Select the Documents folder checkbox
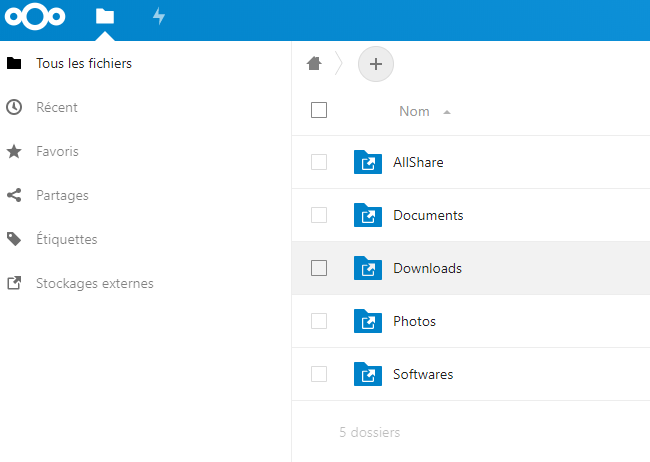This screenshot has width=650, height=462. (319, 215)
